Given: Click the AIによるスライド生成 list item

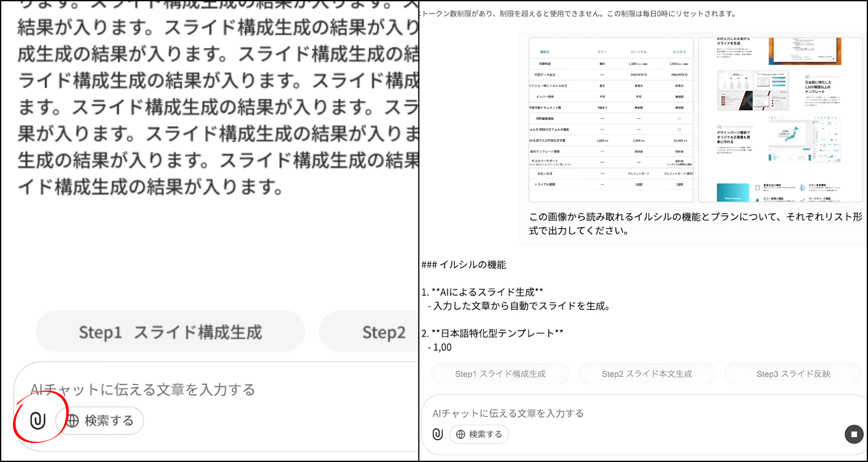Looking at the screenshot, I should [x=487, y=292].
